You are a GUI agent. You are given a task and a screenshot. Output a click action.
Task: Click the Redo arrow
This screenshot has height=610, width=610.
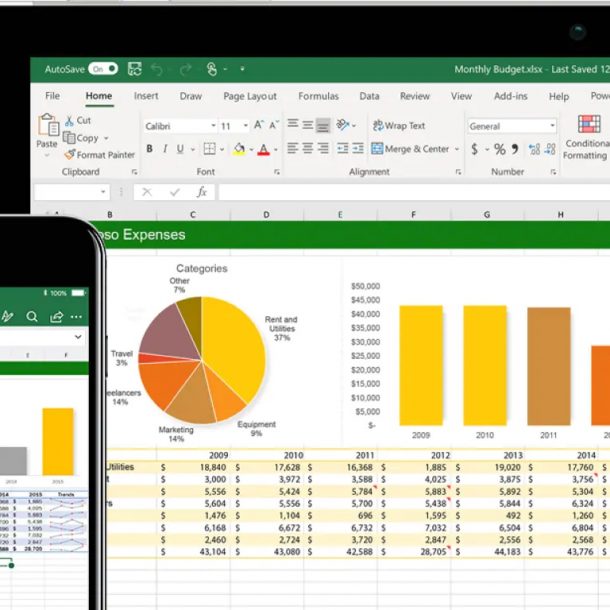click(x=186, y=70)
